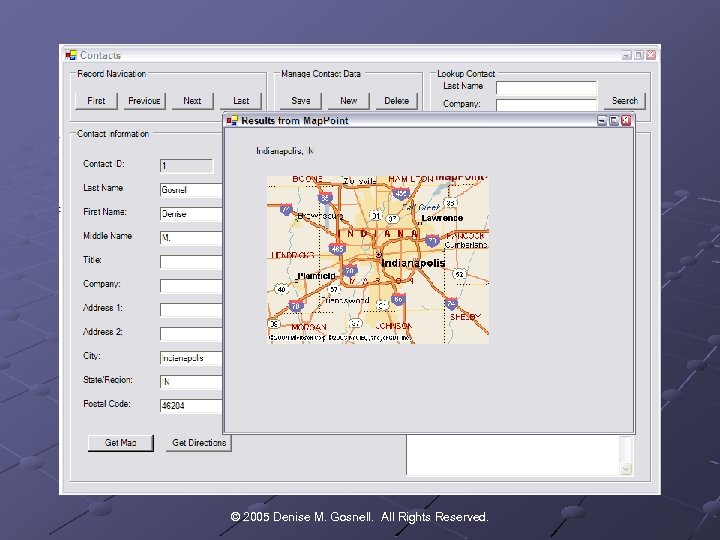Maximize the Contacts window
Screen dimensions: 720x540
[639, 55]
